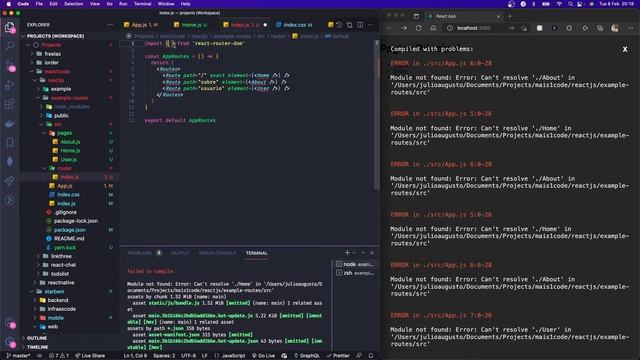
Task: Open the Manage gear in activity bar
Action: click(9, 342)
